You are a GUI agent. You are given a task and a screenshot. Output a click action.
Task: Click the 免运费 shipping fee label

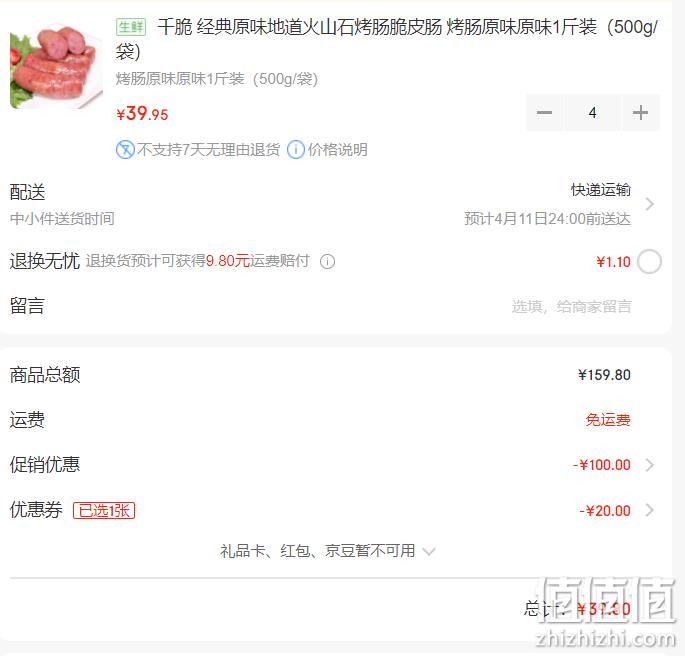click(x=608, y=420)
